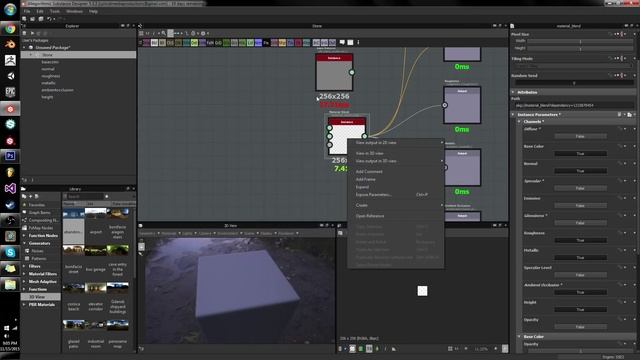Screen dimensions: 640x360
Task: Open the Edit menu
Action: 40,11
